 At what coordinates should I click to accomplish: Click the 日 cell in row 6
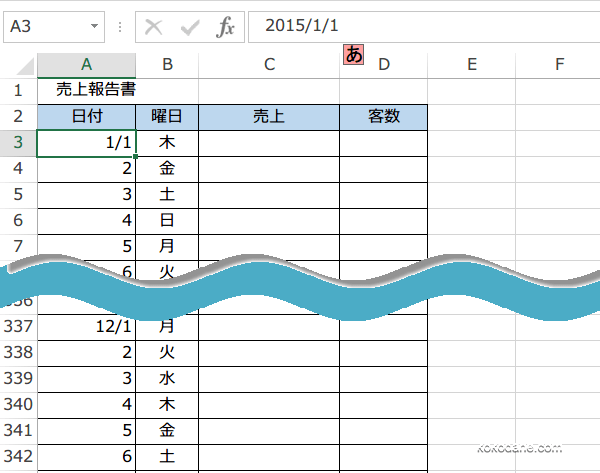167,221
